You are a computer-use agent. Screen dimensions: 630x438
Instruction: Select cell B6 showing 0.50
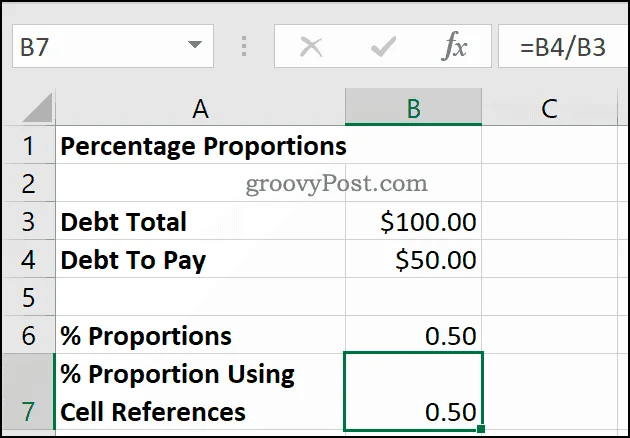click(x=413, y=335)
